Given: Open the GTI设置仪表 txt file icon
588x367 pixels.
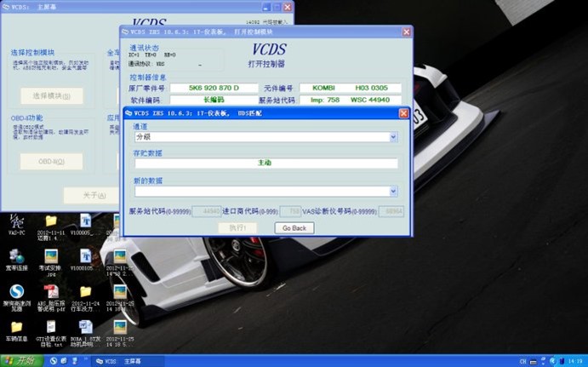Looking at the screenshot, I should (x=51, y=329).
